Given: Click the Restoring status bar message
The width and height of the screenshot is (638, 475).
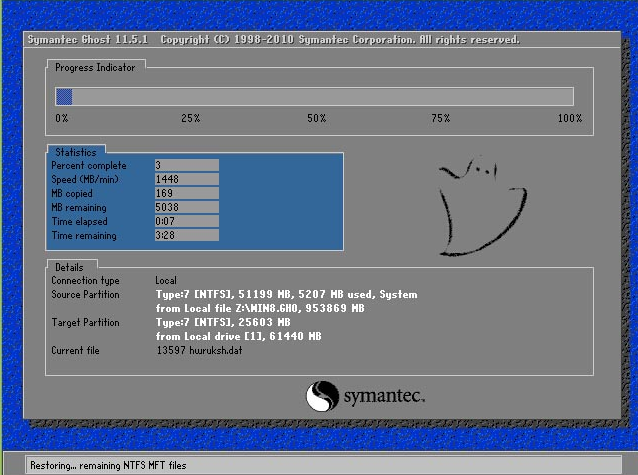Looking at the screenshot, I should coord(108,465).
